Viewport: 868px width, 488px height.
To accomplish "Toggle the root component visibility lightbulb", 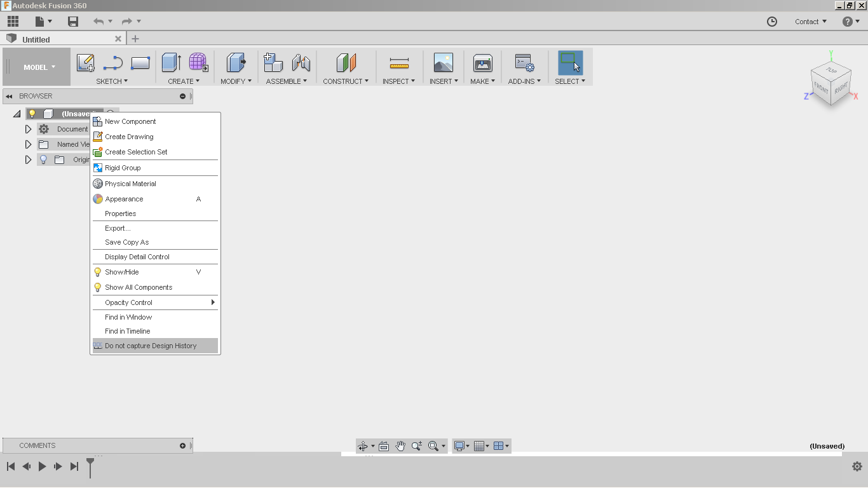I will (x=32, y=114).
